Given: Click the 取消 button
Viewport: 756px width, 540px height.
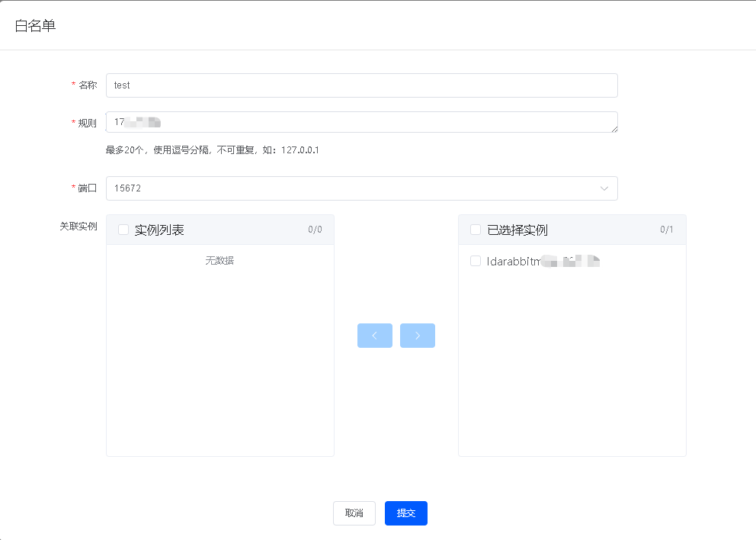Looking at the screenshot, I should pyautogui.click(x=354, y=513).
